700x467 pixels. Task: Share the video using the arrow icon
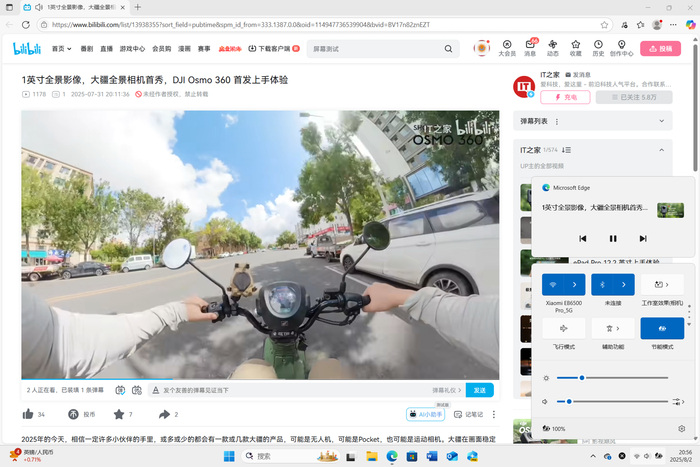tap(164, 414)
